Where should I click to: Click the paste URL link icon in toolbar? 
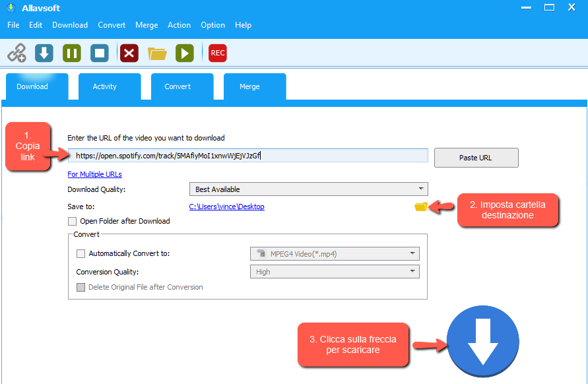click(17, 53)
